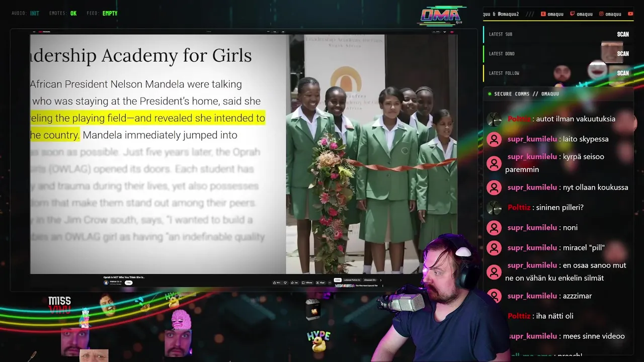Click chat message 'iha nätti oli'
The height and width of the screenshot is (362, 644).
[555, 316]
